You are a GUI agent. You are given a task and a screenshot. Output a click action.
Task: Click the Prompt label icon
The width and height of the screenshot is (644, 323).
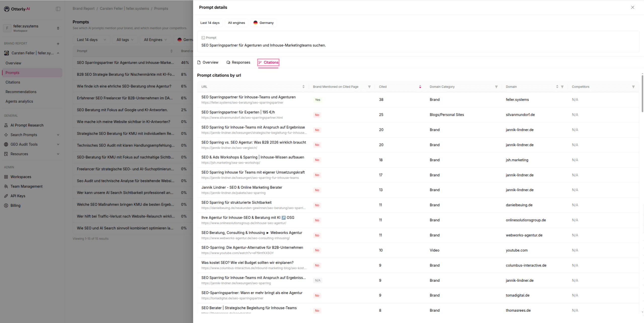click(x=203, y=38)
